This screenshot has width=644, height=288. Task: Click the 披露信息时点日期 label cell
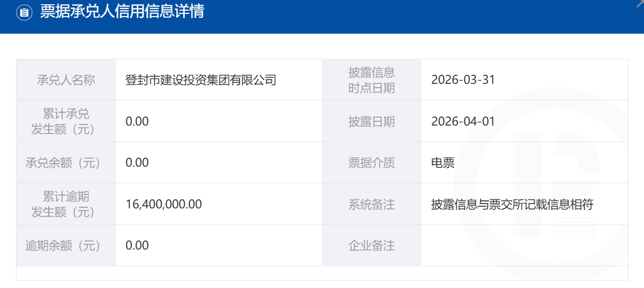tap(371, 80)
